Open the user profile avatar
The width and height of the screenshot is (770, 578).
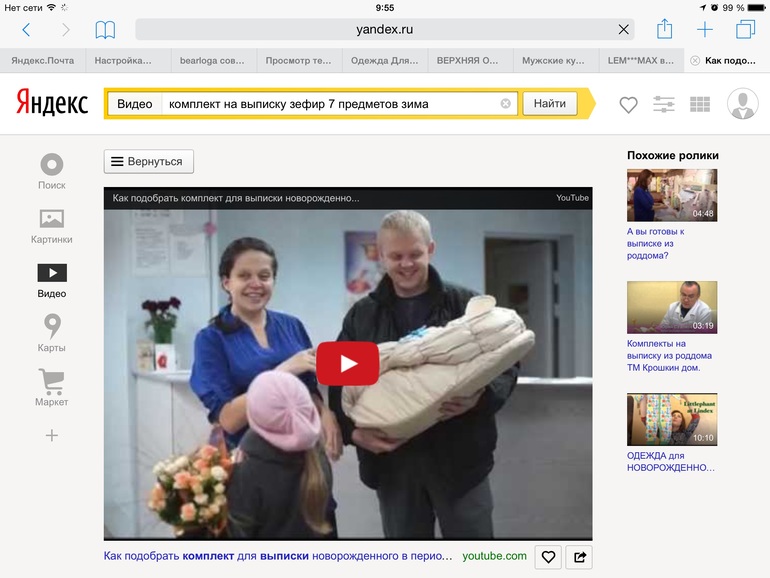click(x=742, y=104)
